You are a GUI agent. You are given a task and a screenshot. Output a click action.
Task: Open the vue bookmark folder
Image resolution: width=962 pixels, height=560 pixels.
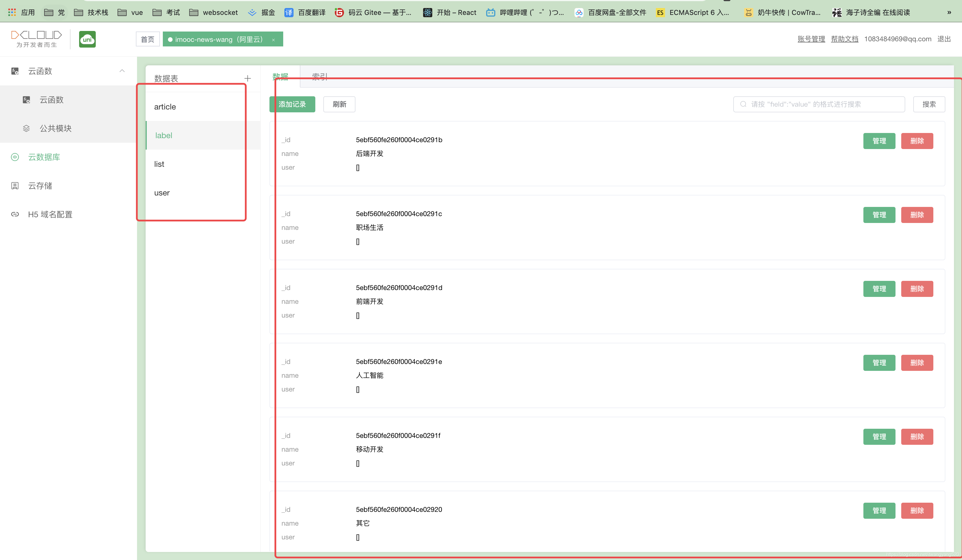130,12
